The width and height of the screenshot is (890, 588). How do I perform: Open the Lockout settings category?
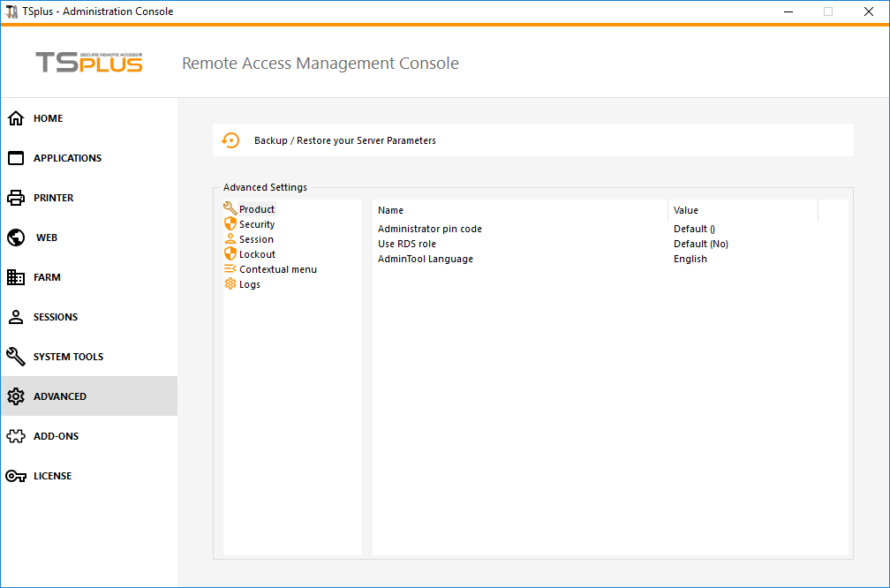(256, 253)
